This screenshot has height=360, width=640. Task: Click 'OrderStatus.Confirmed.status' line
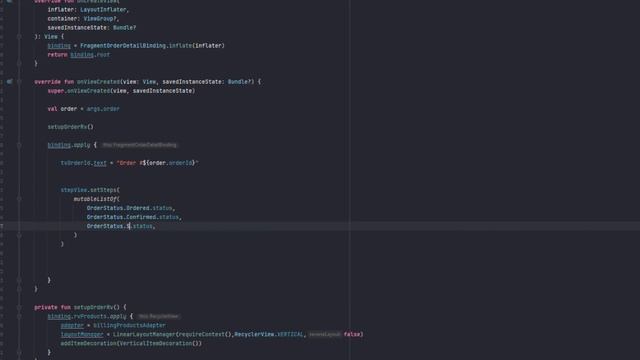point(134,217)
